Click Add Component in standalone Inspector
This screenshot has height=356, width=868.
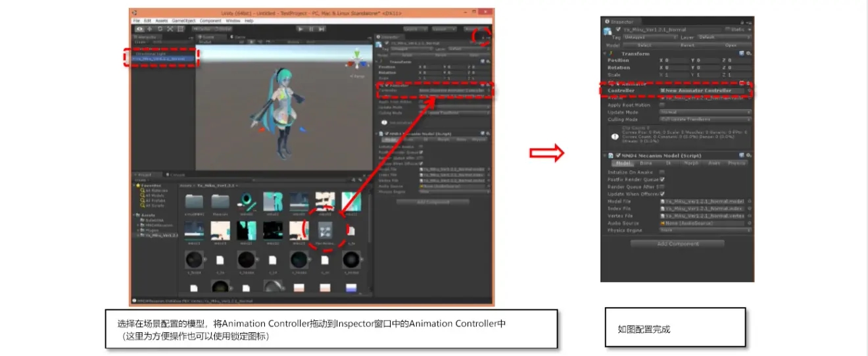(677, 244)
